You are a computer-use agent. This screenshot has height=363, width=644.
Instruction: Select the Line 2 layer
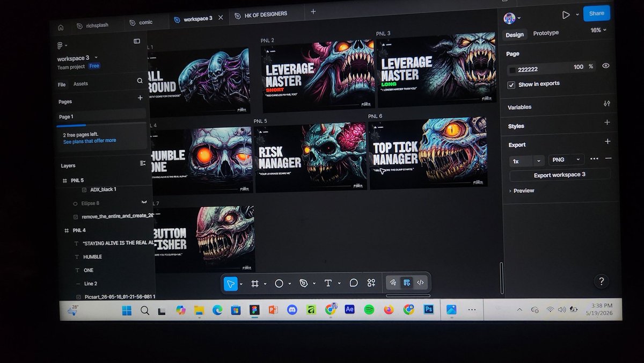[x=91, y=283]
